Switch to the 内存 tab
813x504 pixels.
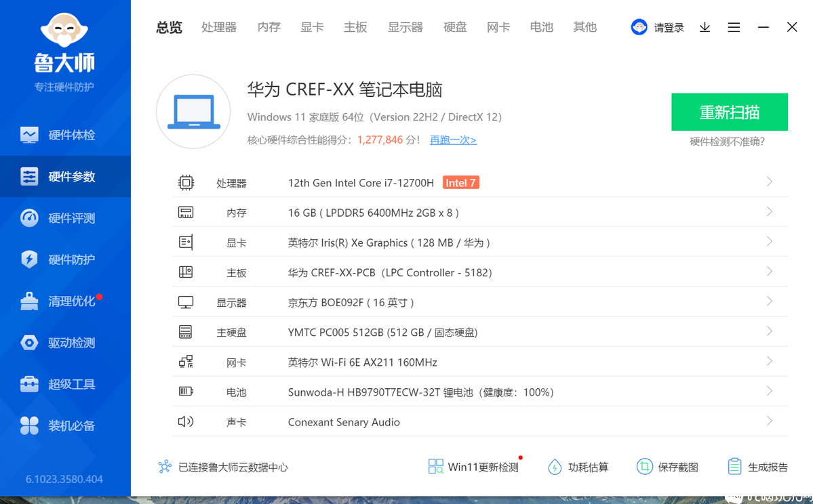click(x=269, y=28)
